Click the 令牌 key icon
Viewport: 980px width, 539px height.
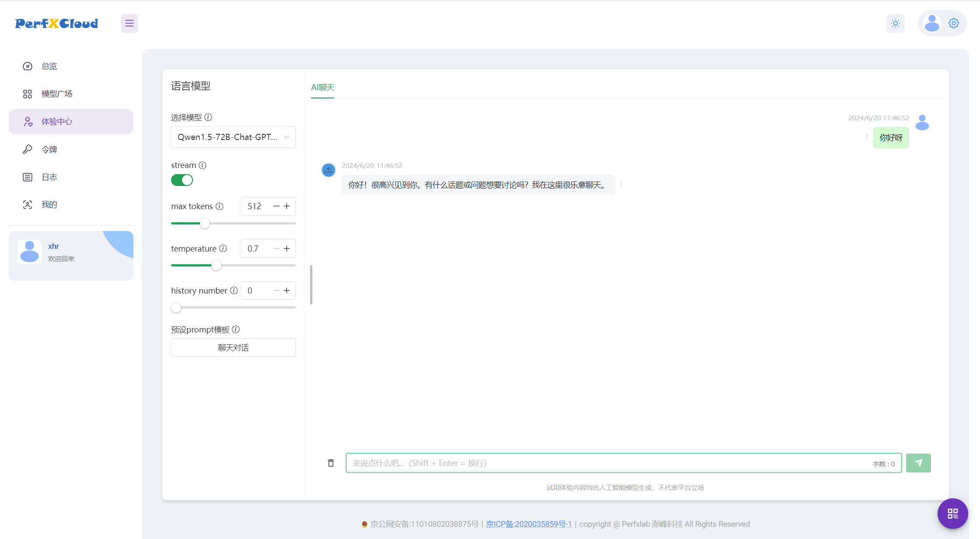point(28,149)
